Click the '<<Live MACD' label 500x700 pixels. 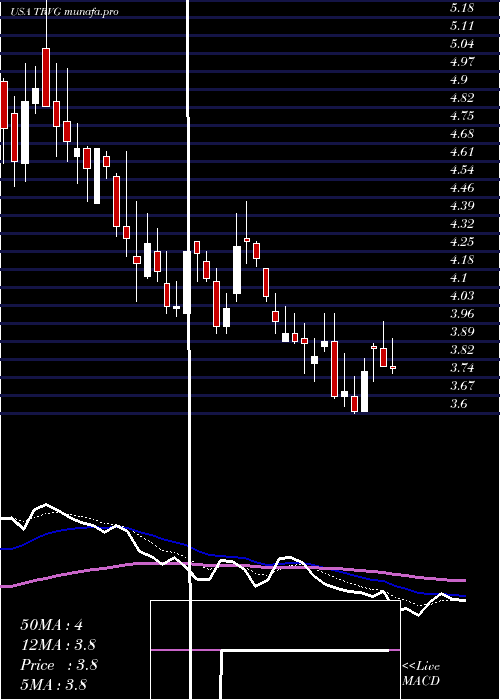click(x=421, y=674)
